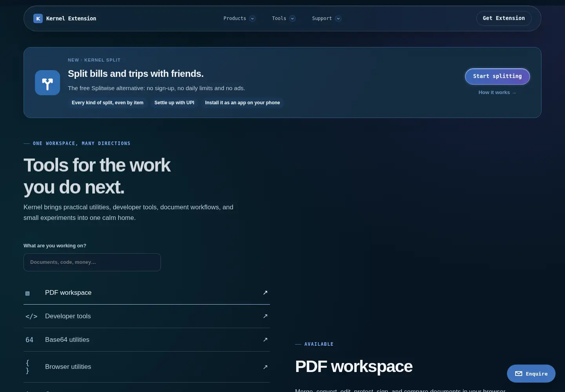Screen dimensions: 565x392
Task: Open the Kernel Extension home link
Action: [65, 18]
